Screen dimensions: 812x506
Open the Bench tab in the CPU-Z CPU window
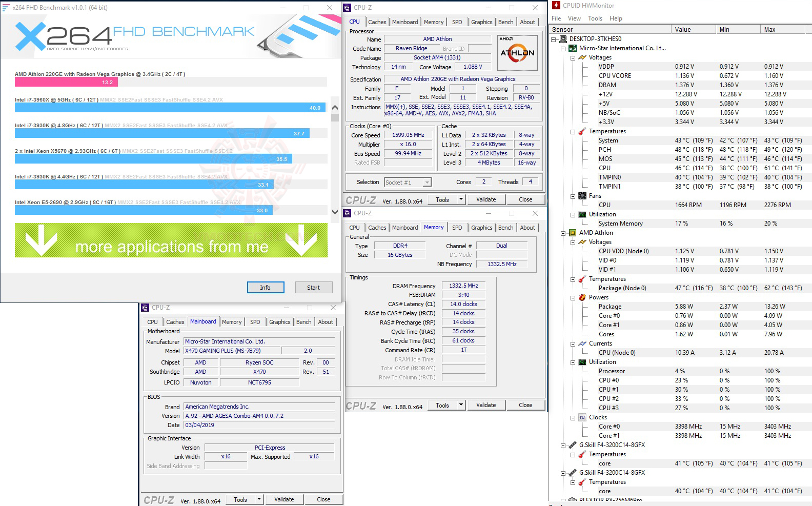(x=506, y=22)
